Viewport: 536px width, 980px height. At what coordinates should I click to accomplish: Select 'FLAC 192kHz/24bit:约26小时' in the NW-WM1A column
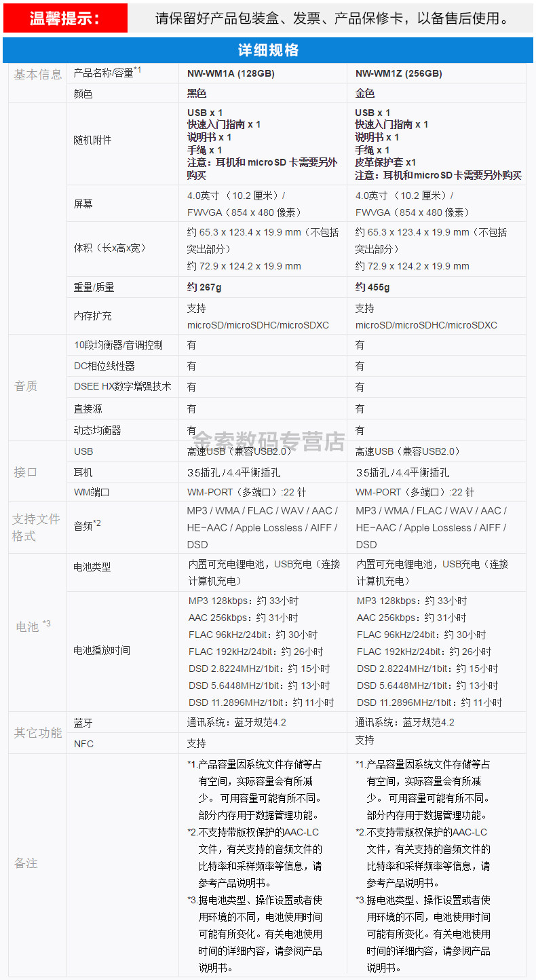256,652
